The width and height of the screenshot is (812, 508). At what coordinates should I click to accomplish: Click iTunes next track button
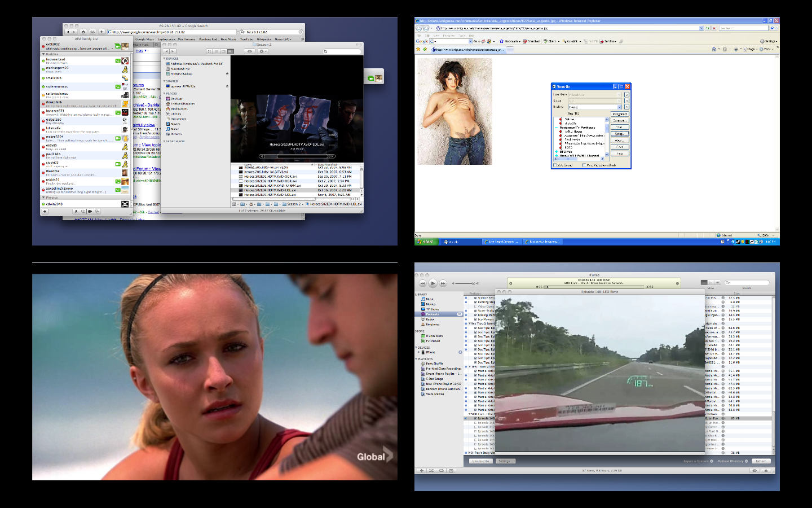coord(443,283)
